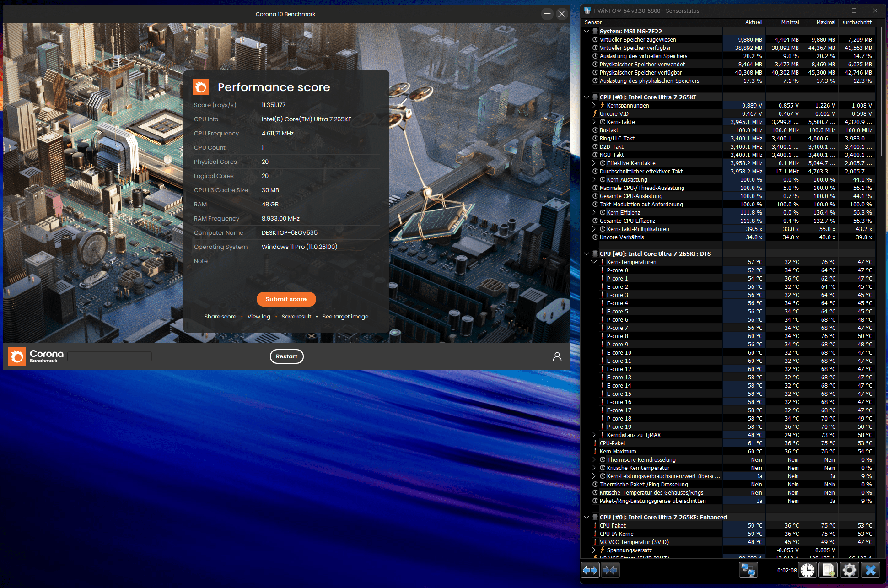
Task: Click the expand columns arrows icon in HWiNFO
Action: pos(590,570)
